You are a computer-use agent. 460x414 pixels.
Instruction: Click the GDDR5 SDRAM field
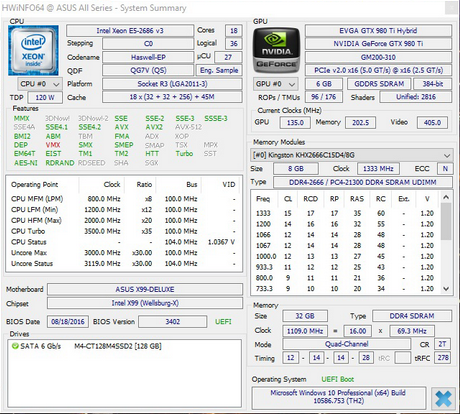point(379,84)
